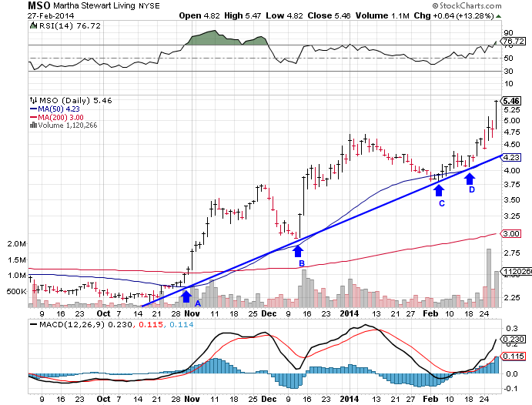532x405 pixels.
Task: Click the 50 level on the RSI axis
Action: pyautogui.click(x=508, y=58)
